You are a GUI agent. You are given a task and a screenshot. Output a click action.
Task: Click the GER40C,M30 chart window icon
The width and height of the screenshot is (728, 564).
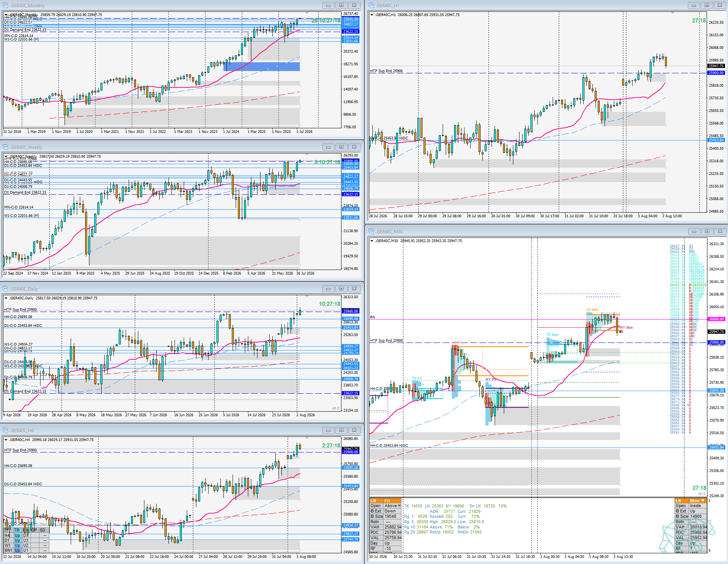point(371,231)
